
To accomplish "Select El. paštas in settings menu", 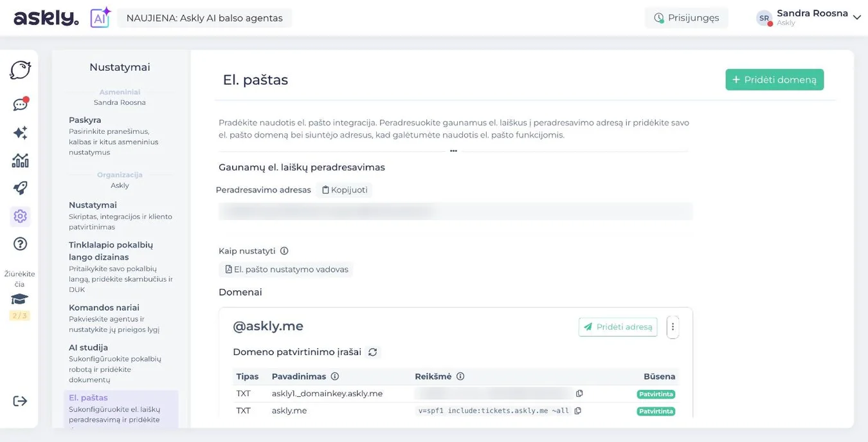I will point(121,409).
